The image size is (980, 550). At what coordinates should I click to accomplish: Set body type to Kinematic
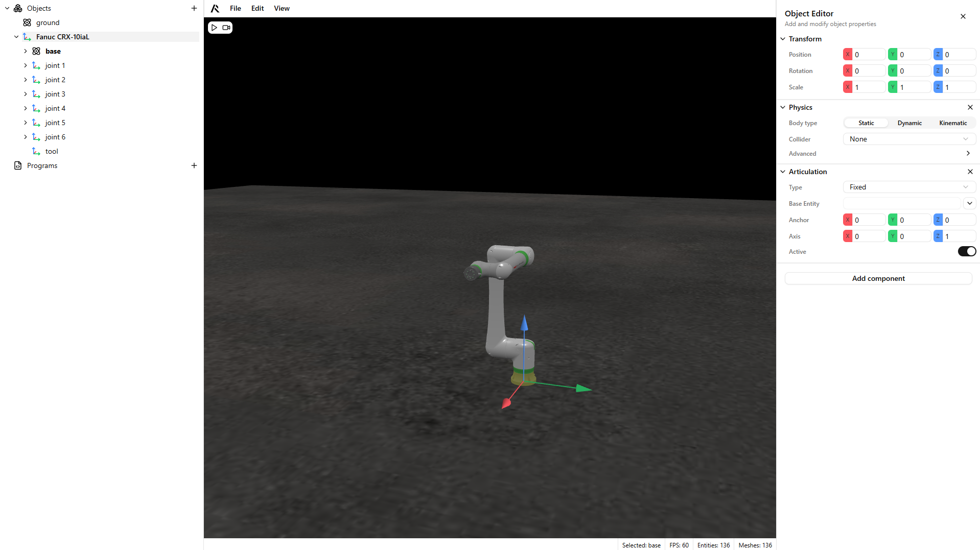pyautogui.click(x=952, y=123)
